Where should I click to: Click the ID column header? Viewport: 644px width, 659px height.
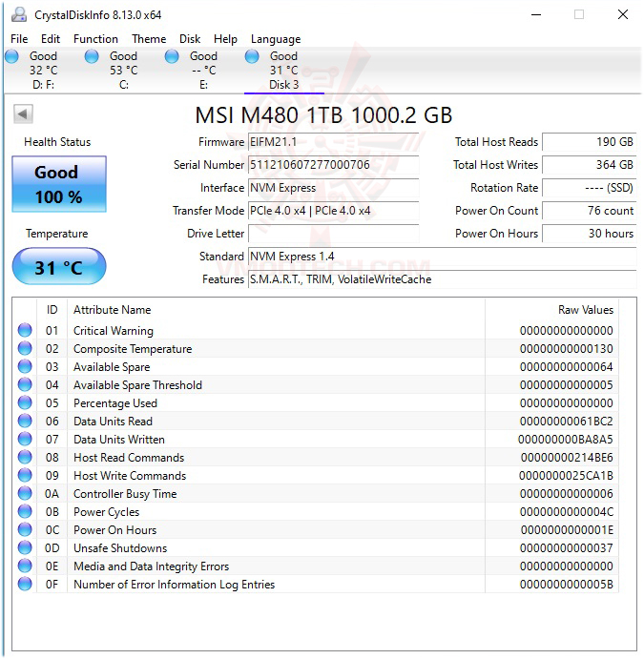click(x=52, y=310)
